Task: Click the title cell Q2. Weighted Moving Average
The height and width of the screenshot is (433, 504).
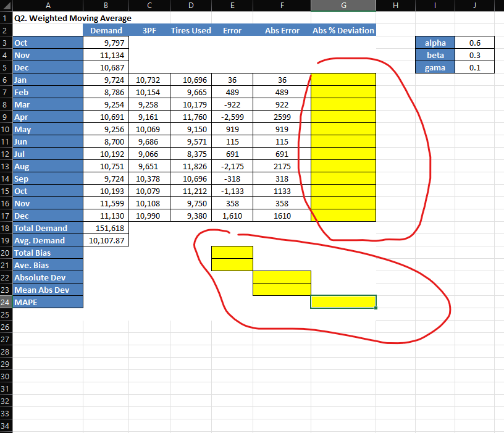Action: click(x=73, y=18)
